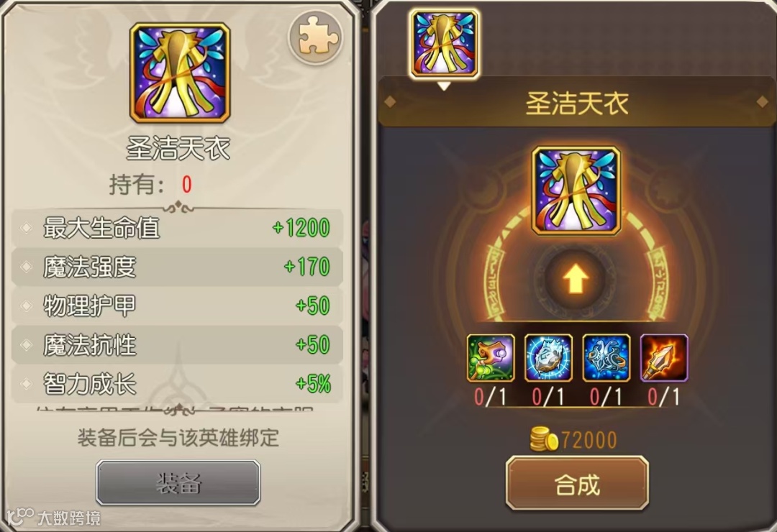
Task: Tap the puzzle piece icon in the item card
Action: [x=315, y=36]
